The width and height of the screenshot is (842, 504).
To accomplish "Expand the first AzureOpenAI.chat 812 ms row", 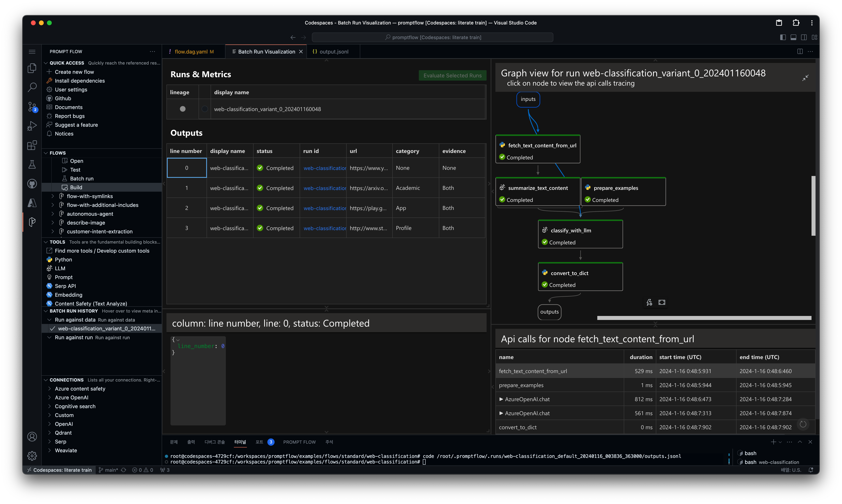I will [x=501, y=399].
